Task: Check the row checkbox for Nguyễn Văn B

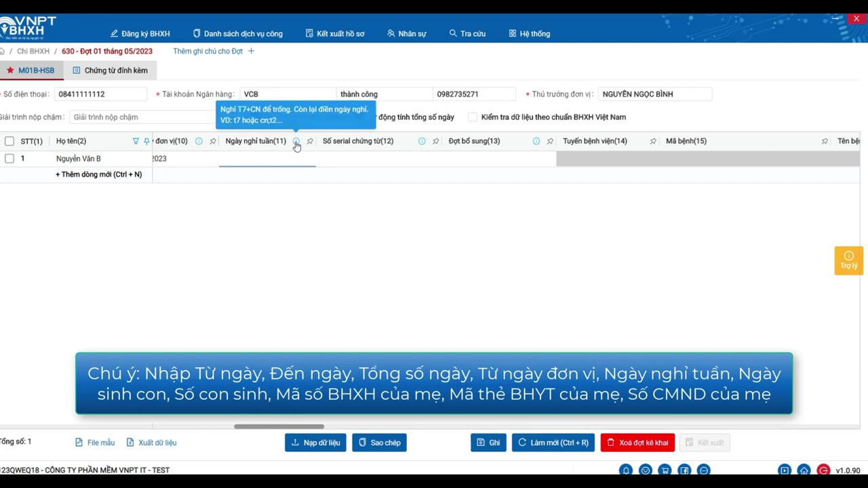Action: 9,159
